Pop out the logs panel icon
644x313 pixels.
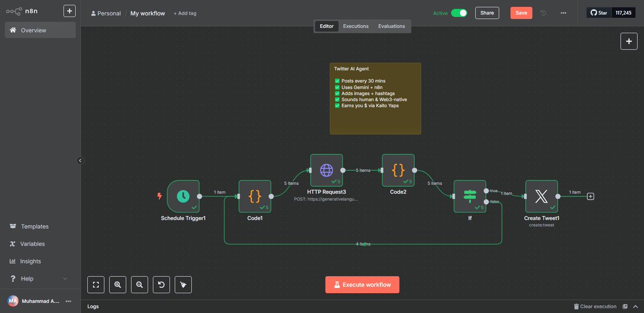[625, 307]
